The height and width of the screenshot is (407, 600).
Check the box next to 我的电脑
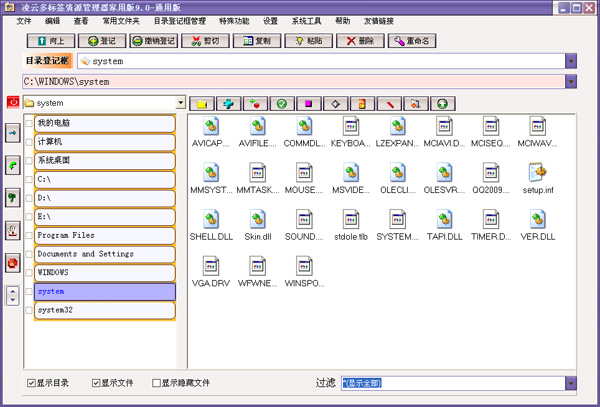29,123
